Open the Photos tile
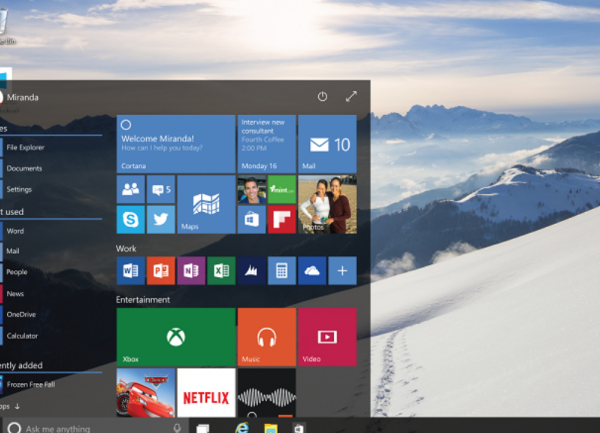The image size is (600, 433). point(328,204)
